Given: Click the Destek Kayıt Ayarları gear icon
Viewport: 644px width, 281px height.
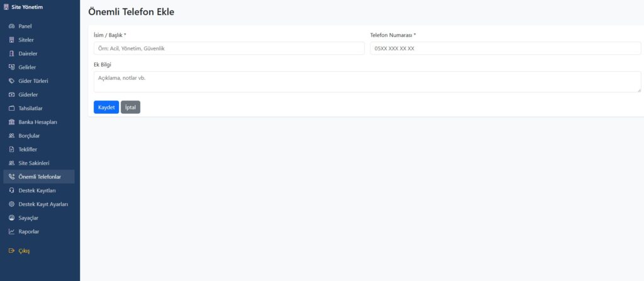Looking at the screenshot, I should coord(11,204).
